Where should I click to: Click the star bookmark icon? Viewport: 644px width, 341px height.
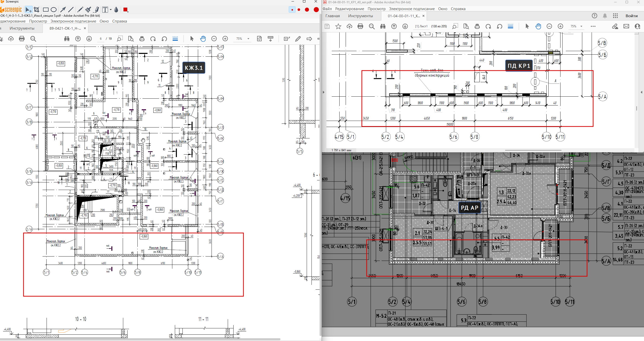click(338, 26)
